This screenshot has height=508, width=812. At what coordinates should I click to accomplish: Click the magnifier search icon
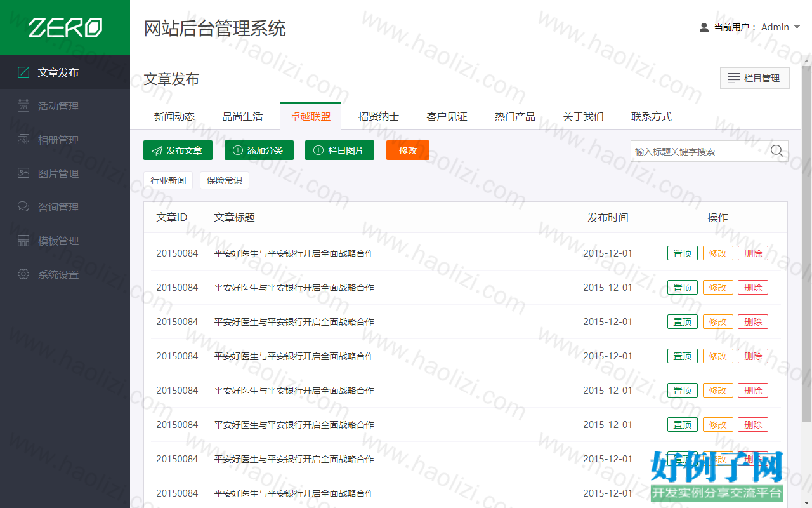point(777,151)
